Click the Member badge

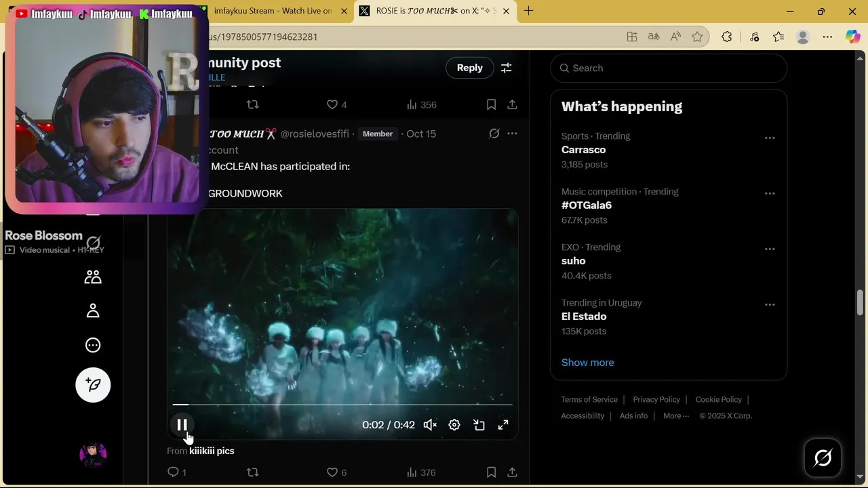(378, 134)
